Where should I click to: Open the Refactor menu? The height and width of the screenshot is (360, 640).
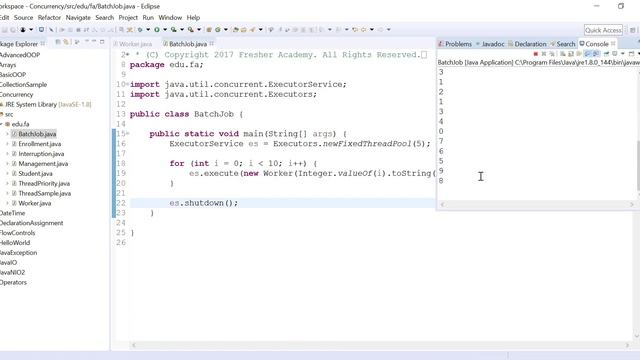pyautogui.click(x=49, y=18)
